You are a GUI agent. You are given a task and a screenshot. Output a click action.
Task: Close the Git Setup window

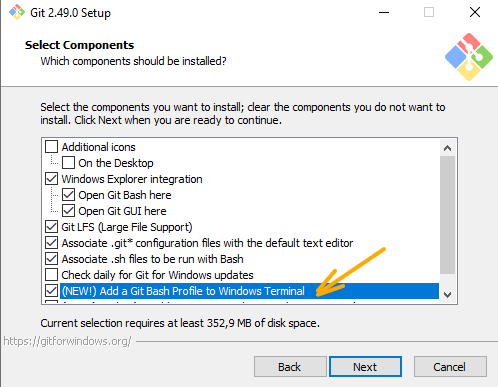point(475,12)
